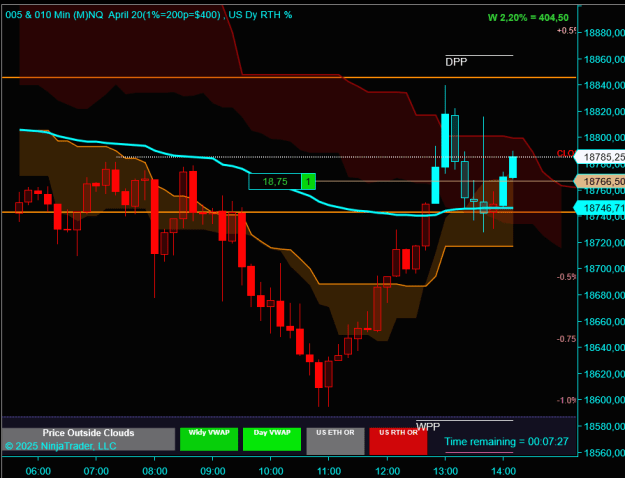Click the 18840,00 price axis label
The width and height of the screenshot is (625, 478).
tap(604, 85)
